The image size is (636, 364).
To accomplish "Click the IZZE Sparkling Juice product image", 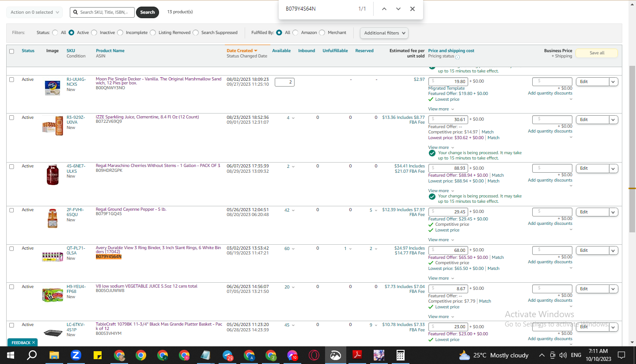I will [x=53, y=125].
